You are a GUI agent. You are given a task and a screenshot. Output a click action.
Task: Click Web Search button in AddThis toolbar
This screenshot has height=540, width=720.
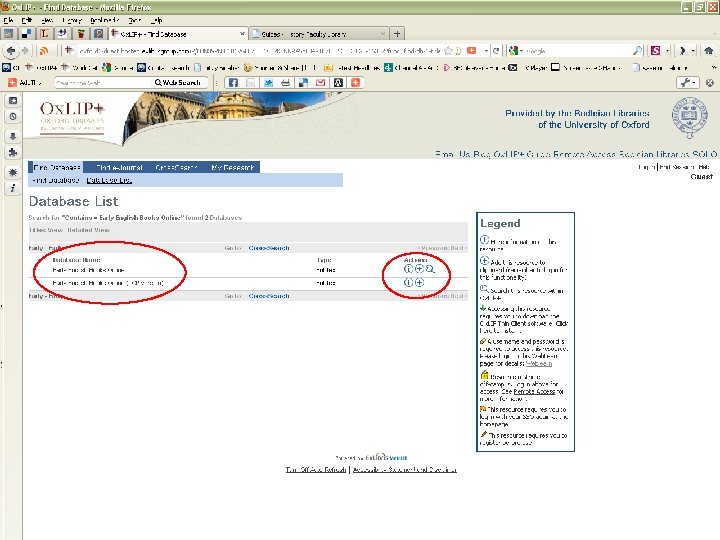[x=178, y=83]
